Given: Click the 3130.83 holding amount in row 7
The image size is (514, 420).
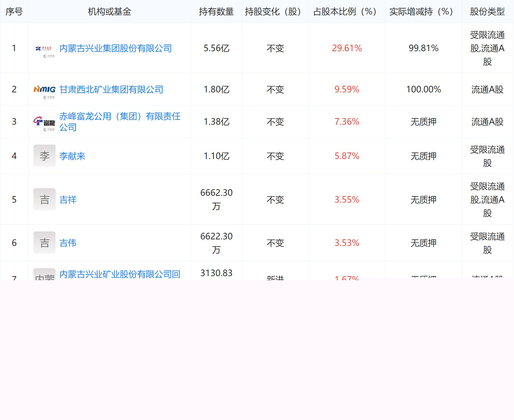Looking at the screenshot, I should point(216,273).
